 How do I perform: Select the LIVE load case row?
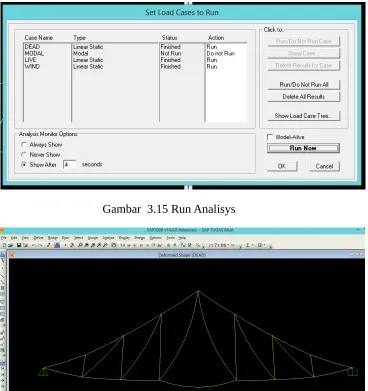click(135, 60)
